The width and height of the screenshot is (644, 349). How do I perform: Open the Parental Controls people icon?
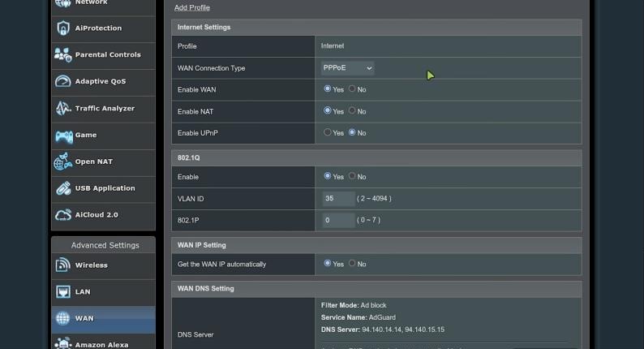62,54
